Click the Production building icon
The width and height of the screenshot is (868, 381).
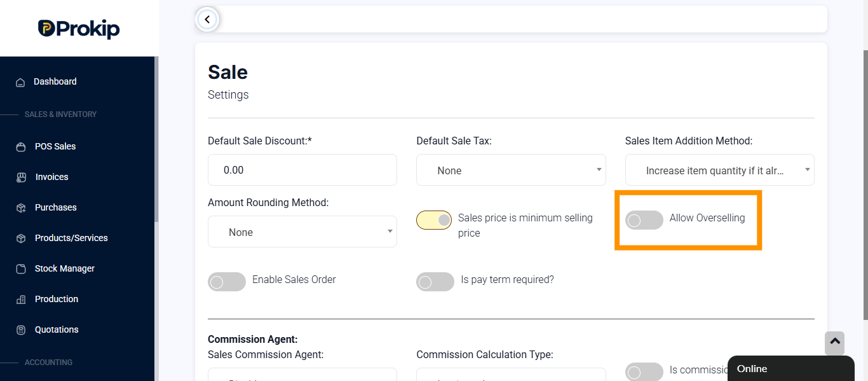coord(21,300)
